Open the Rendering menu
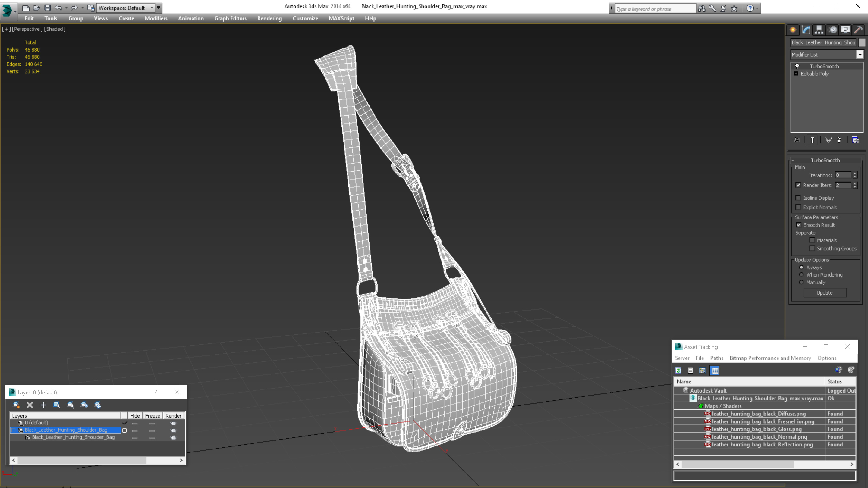This screenshot has width=868, height=488. [269, 18]
